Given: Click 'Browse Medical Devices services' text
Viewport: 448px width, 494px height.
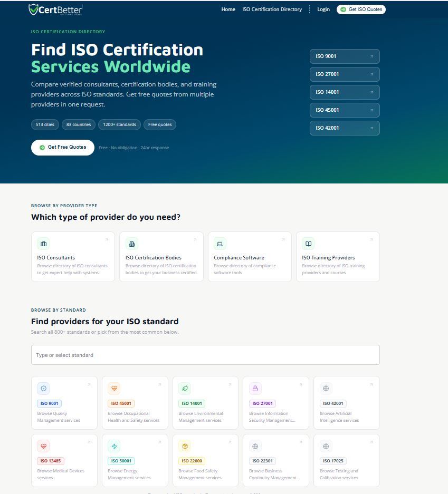Looking at the screenshot, I should click(61, 474).
